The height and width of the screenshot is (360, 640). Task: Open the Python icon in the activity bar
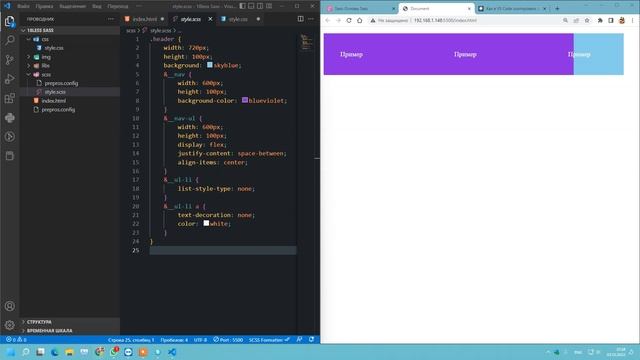point(9,118)
